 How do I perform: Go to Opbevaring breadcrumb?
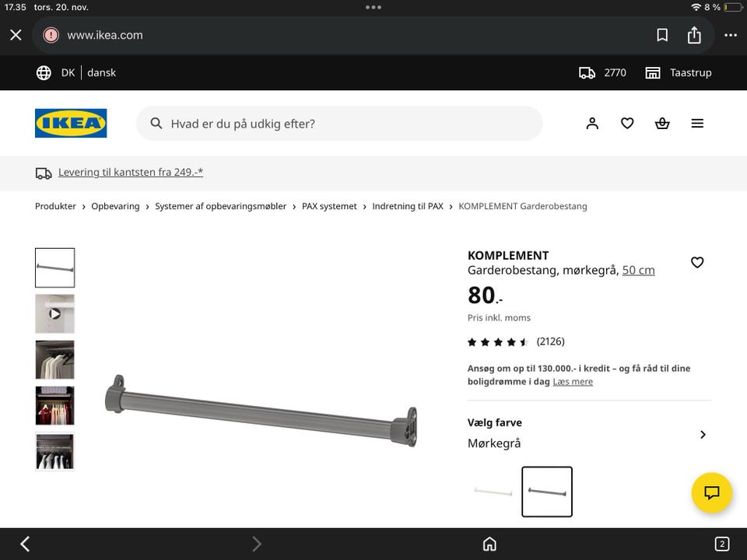115,206
